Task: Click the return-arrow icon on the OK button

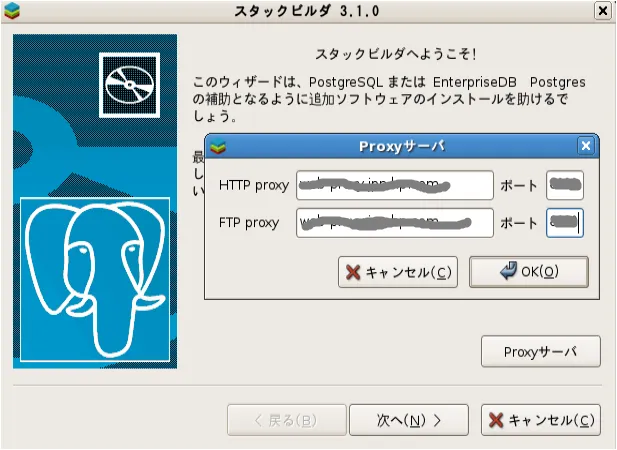Action: pyautogui.click(x=508, y=271)
